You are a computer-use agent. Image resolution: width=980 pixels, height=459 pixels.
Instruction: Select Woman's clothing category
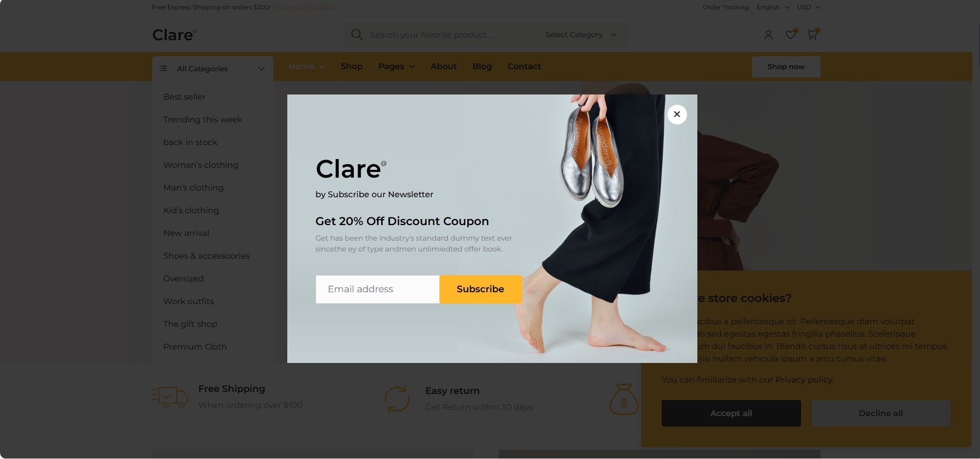coord(201,165)
